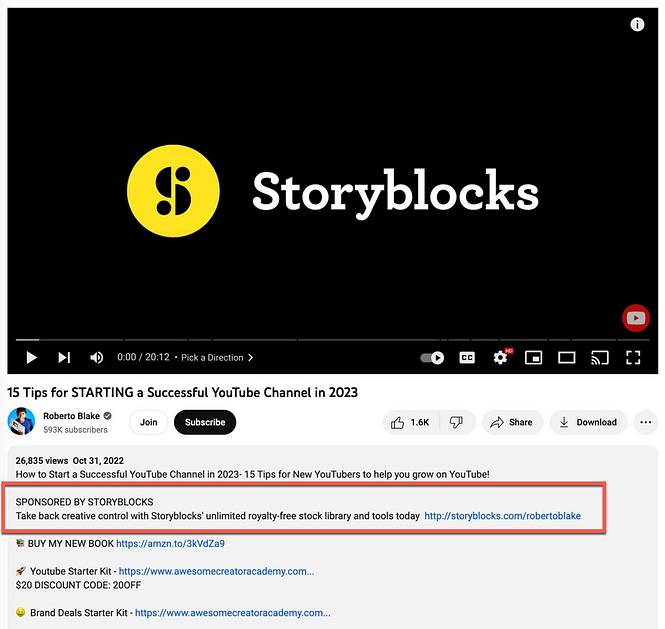Viewport: 665px width, 629px height.
Task: Click the 593K subscribers text
Action: coord(75,430)
